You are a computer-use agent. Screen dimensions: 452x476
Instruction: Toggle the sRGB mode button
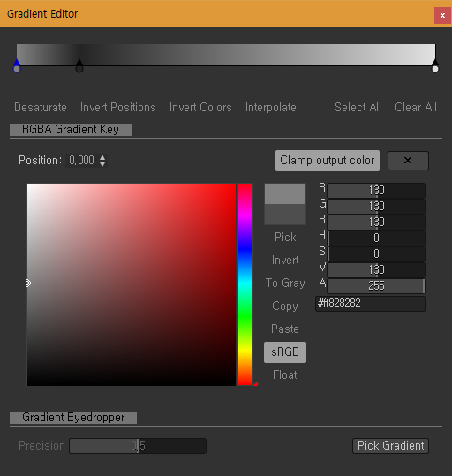(285, 352)
